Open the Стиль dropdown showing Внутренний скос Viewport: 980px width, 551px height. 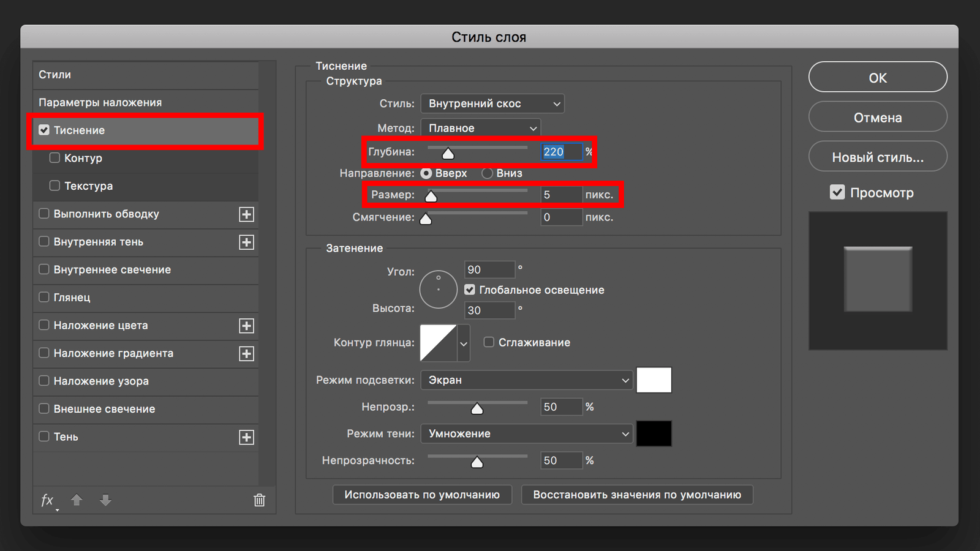(492, 103)
